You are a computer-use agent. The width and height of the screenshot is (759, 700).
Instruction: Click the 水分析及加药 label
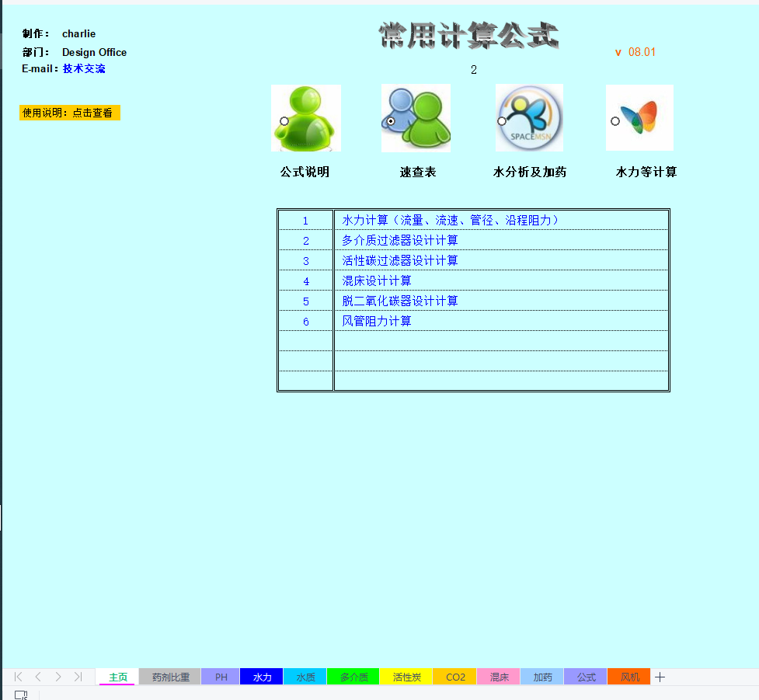tap(530, 172)
